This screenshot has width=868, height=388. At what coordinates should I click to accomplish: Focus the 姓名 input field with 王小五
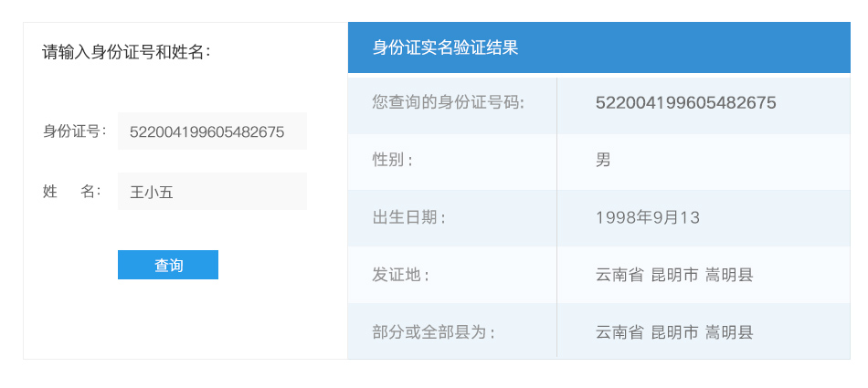pyautogui.click(x=212, y=192)
